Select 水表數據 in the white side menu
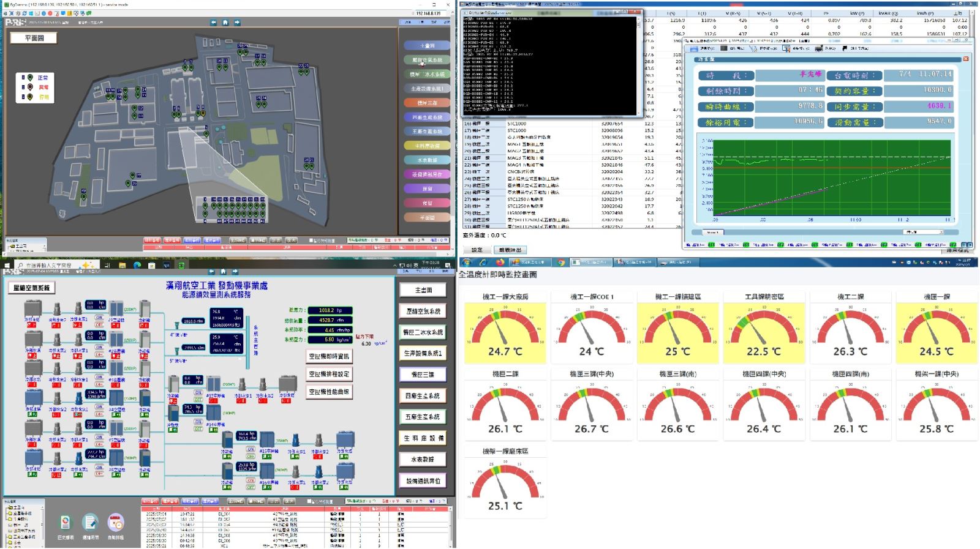The image size is (980, 549). click(423, 459)
